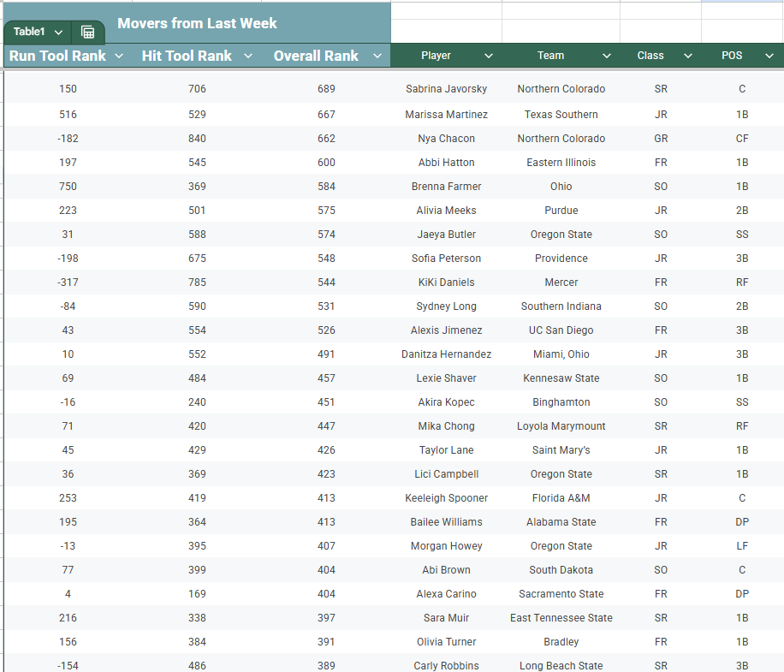
Task: Select the Class header label
Action: click(x=650, y=56)
